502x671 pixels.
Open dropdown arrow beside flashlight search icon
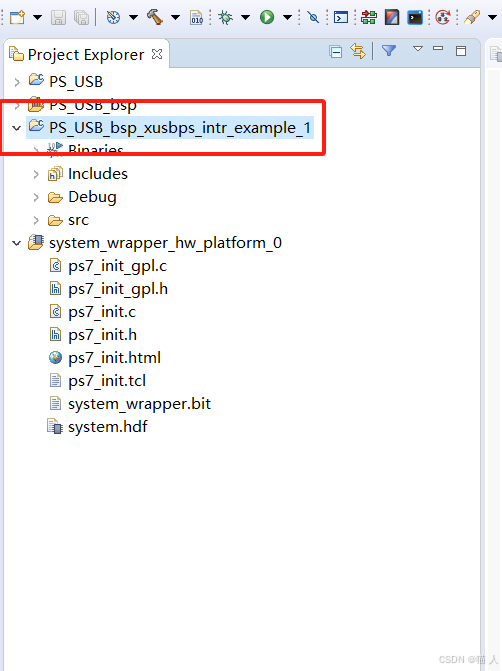tap(493, 18)
